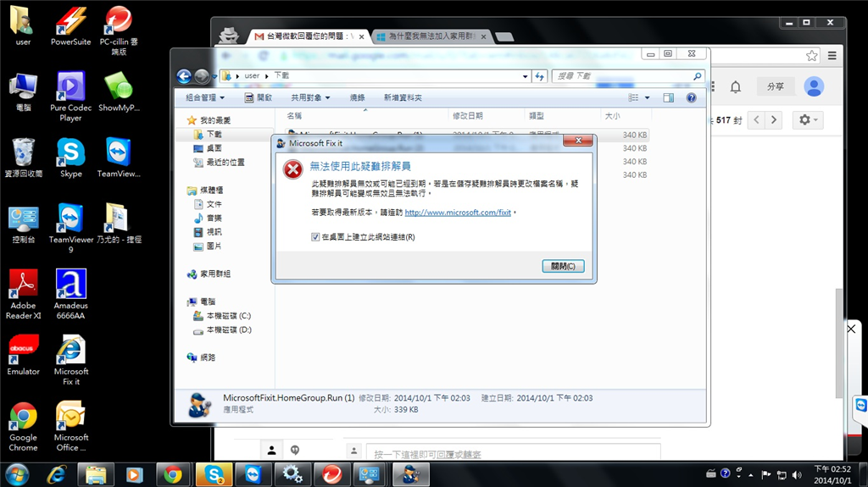Click the Explorer back navigation arrow

click(x=184, y=76)
